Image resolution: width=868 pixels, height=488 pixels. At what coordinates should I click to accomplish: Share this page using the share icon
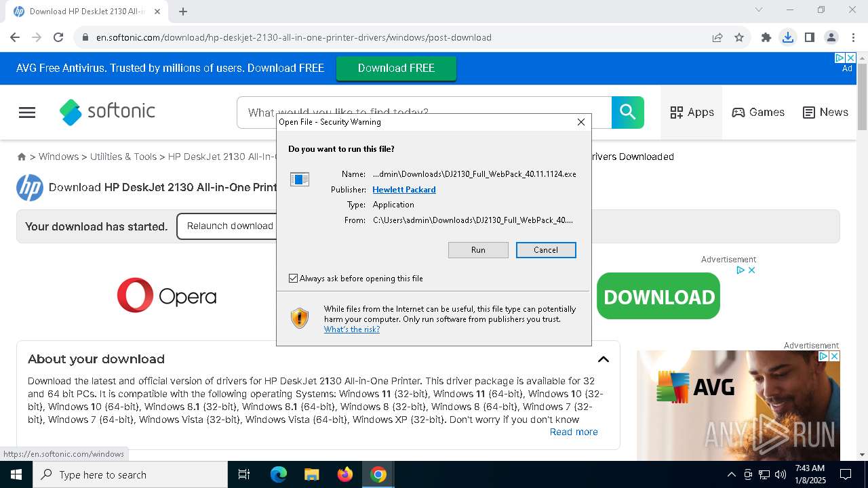point(717,37)
